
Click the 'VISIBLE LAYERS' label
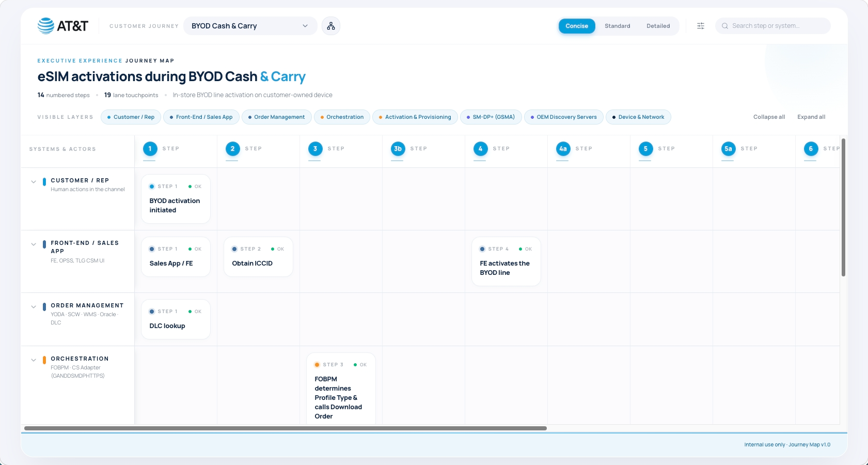65,117
